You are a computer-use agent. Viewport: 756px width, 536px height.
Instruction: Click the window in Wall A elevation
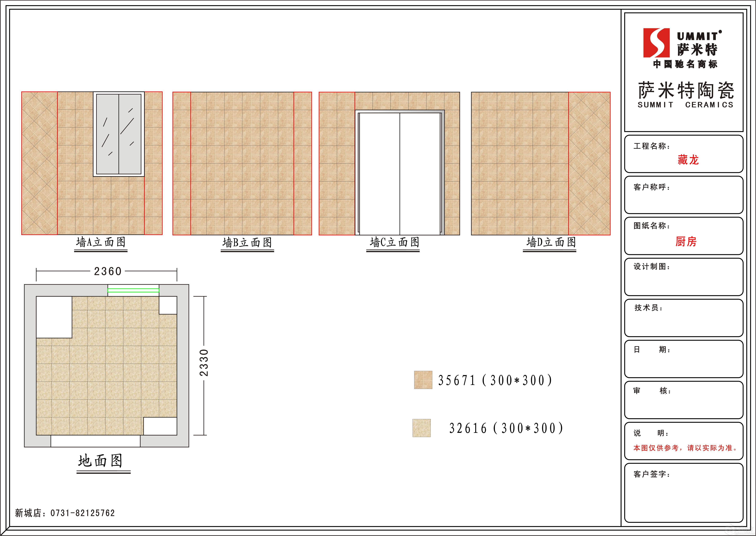point(119,134)
